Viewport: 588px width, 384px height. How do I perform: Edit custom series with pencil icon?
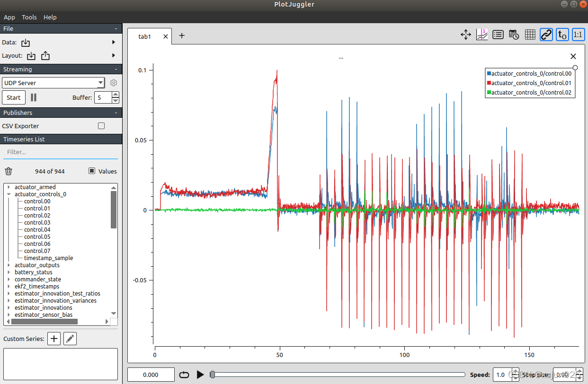pos(70,339)
